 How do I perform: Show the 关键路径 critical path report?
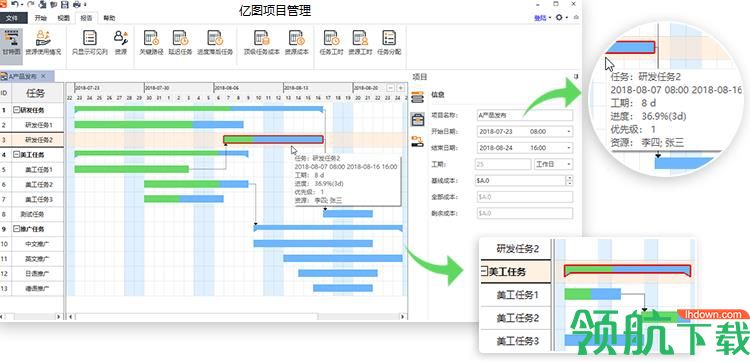click(x=151, y=43)
